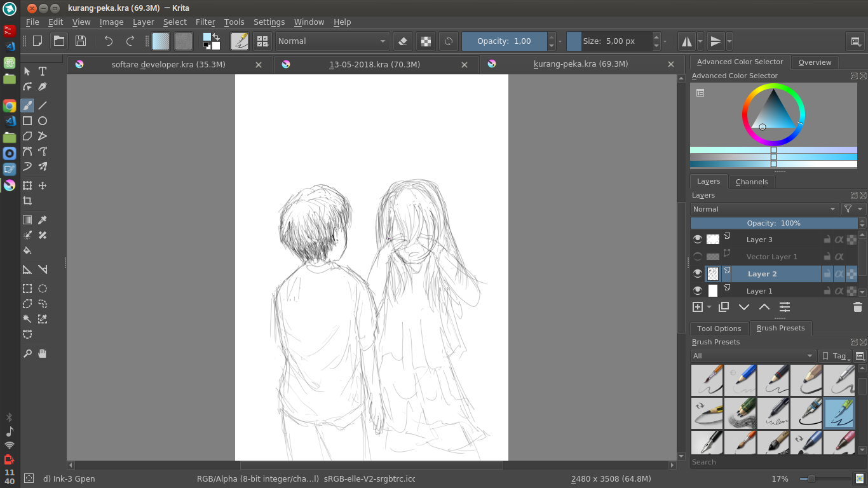Toggle visibility of Layer 1
Screen dimensions: 868x488
click(698, 291)
